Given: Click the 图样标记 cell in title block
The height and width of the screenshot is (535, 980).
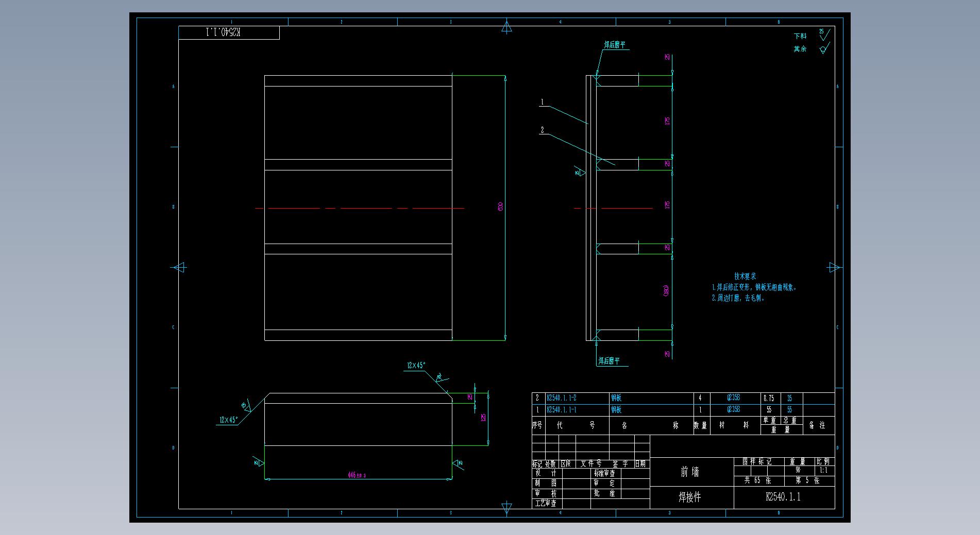Looking at the screenshot, I should coord(757,462).
